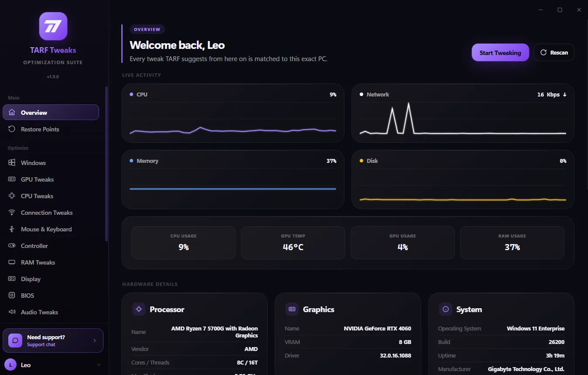
Task: Click the 'NVIDIA GeForce RTX 4060' value
Action: pos(378,328)
